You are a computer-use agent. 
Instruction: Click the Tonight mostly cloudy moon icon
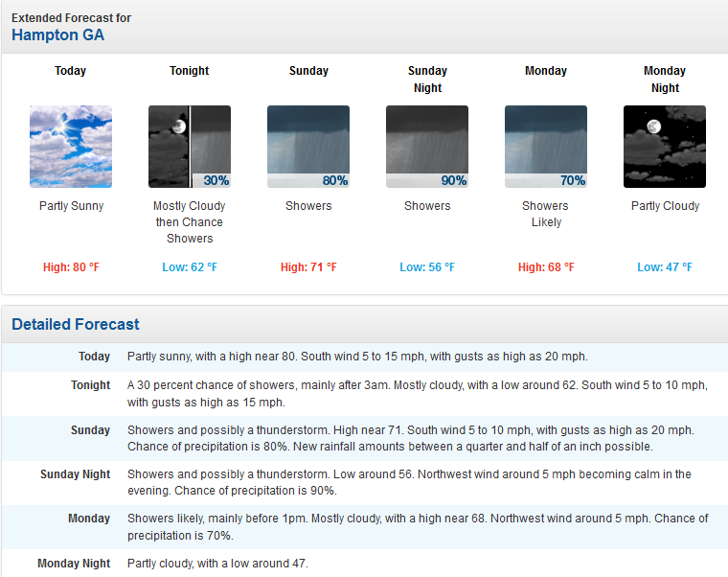(189, 147)
